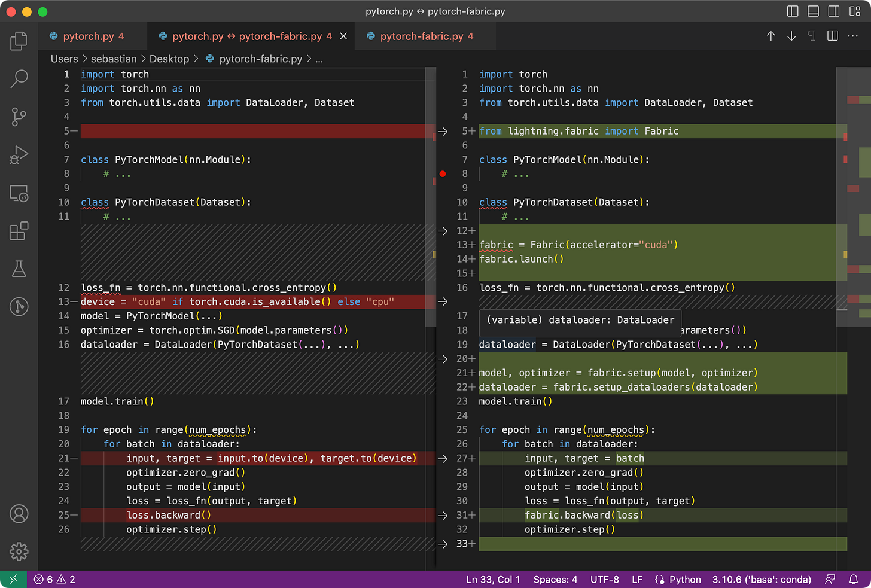Click the UTF-8 encoding selector
Viewport: 871px width, 588px height.
605,579
